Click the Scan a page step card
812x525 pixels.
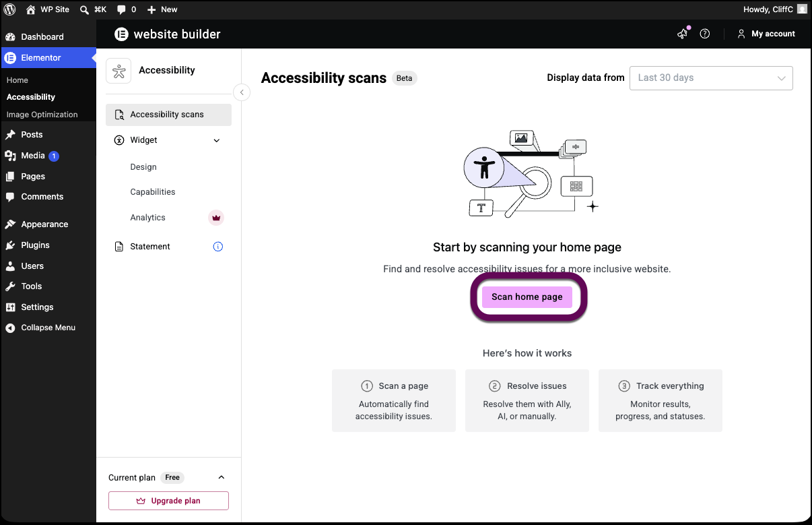coord(394,400)
